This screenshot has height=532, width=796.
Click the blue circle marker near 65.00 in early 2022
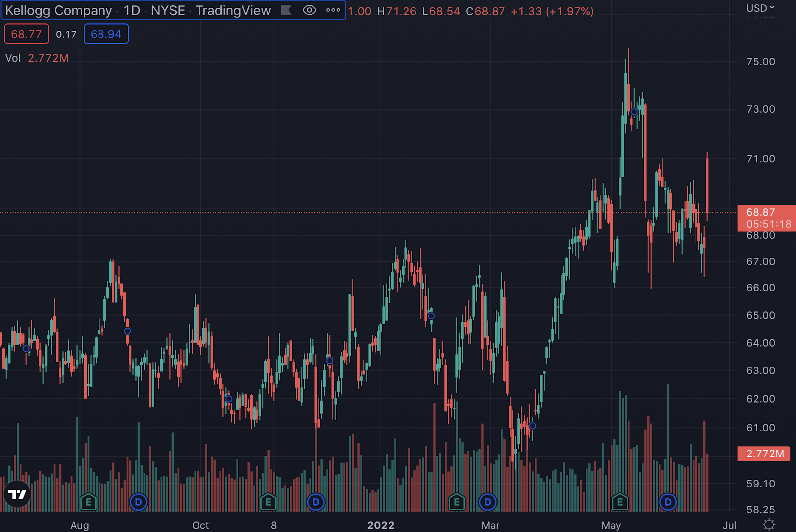pos(431,316)
